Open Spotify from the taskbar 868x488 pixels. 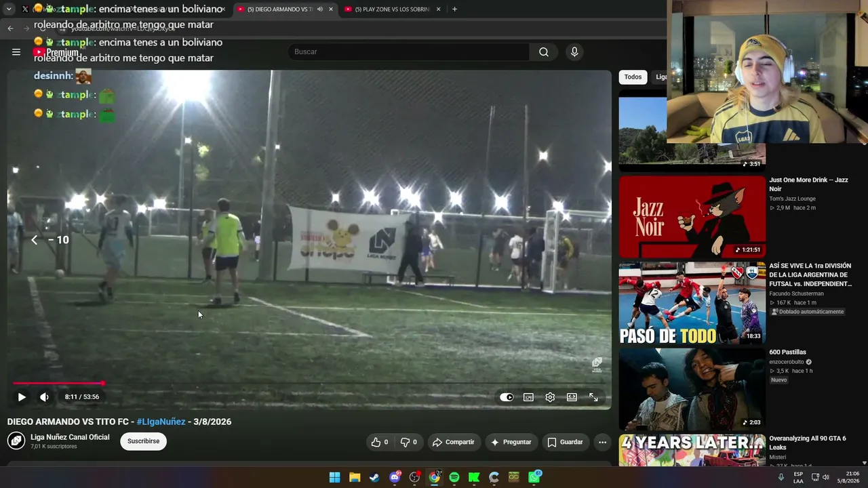click(x=454, y=477)
